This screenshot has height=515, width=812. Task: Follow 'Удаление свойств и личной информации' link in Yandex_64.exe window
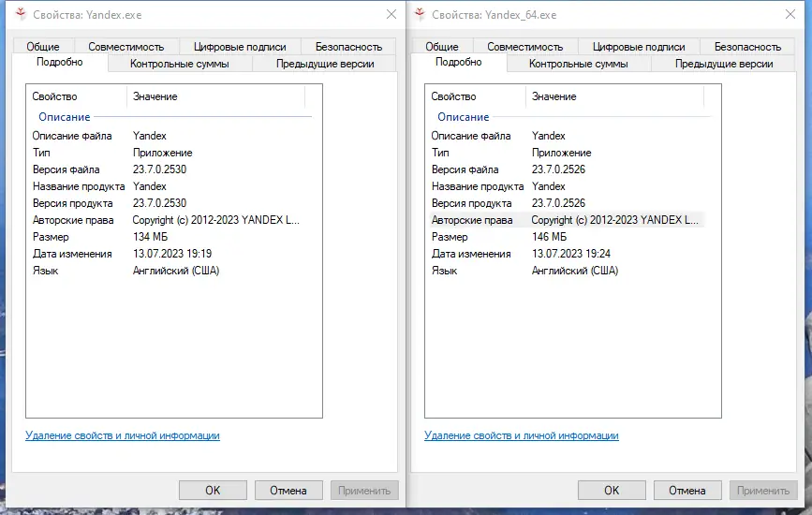coord(521,435)
